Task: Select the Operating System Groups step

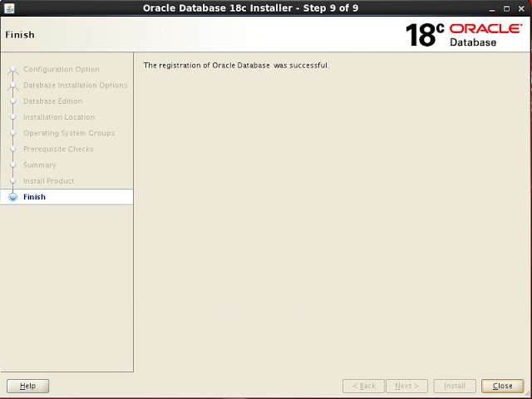Action: coord(69,133)
